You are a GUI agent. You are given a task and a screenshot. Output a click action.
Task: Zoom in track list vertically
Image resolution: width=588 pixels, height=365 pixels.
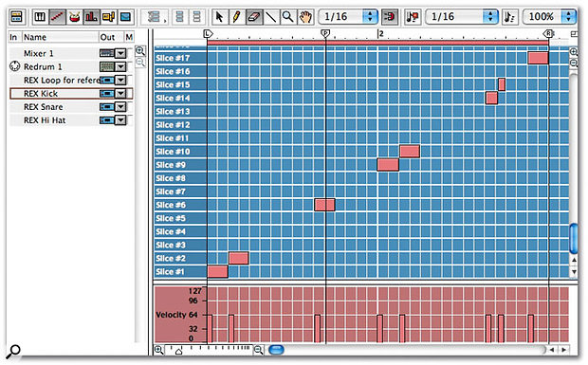140,51
